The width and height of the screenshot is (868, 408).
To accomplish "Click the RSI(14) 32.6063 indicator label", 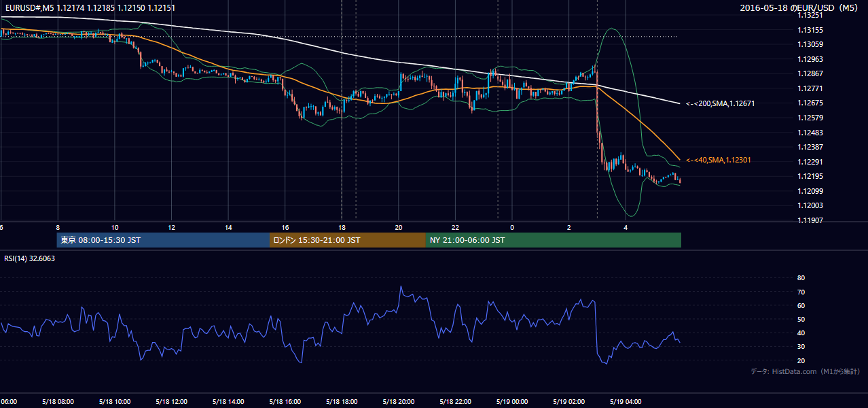I will click(x=29, y=258).
